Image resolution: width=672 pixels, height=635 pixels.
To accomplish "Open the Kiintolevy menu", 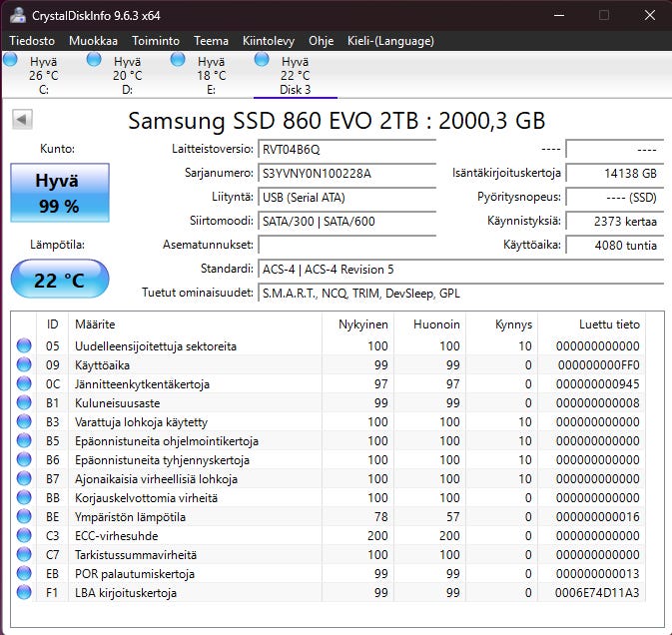I will tap(269, 41).
